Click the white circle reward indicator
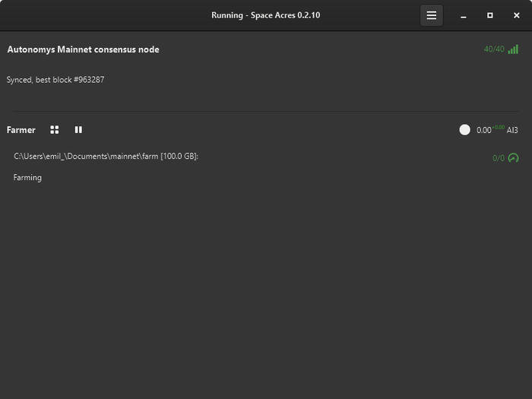 tap(465, 130)
